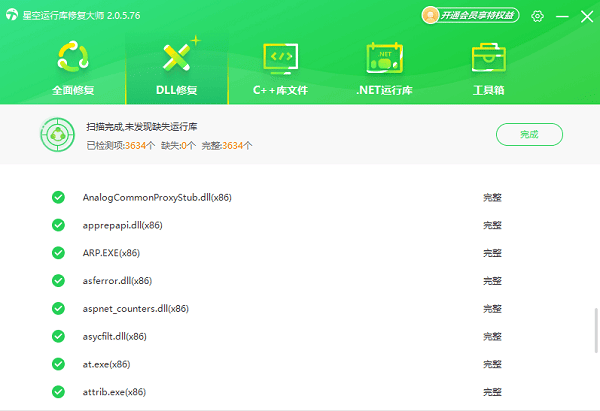The width and height of the screenshot is (600, 411).
Task: Open the .NET运行库 calendar icon
Action: coord(385,58)
